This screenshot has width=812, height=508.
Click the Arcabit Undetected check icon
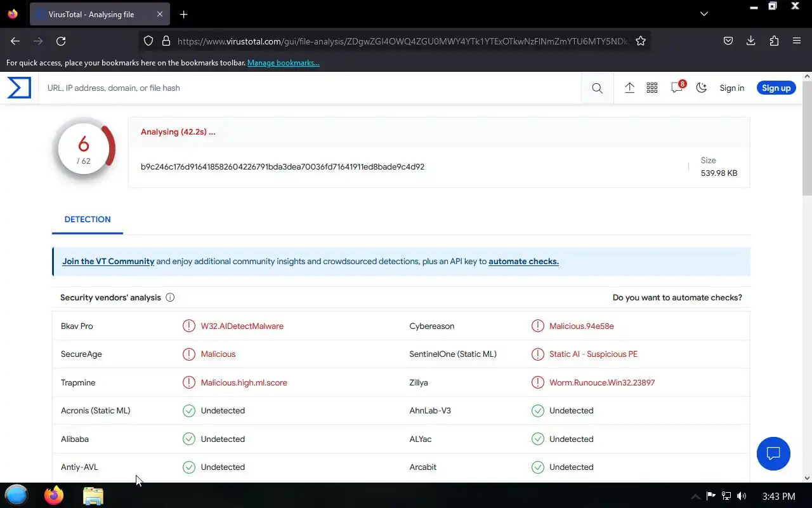tap(538, 467)
